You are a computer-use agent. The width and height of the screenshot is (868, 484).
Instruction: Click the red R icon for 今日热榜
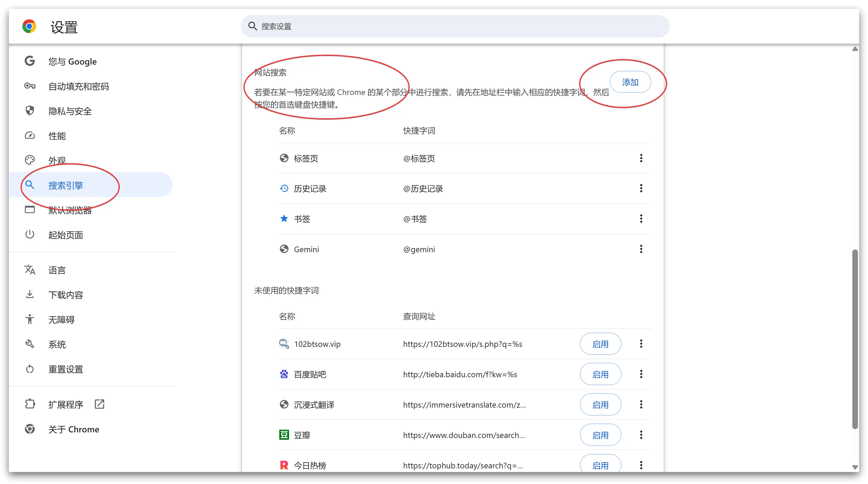click(x=284, y=465)
